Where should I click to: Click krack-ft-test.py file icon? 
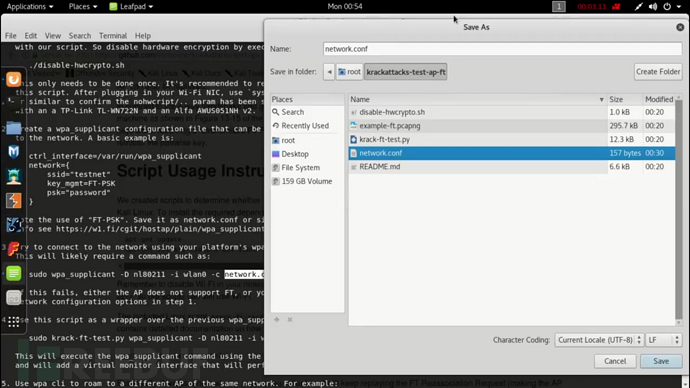(353, 139)
